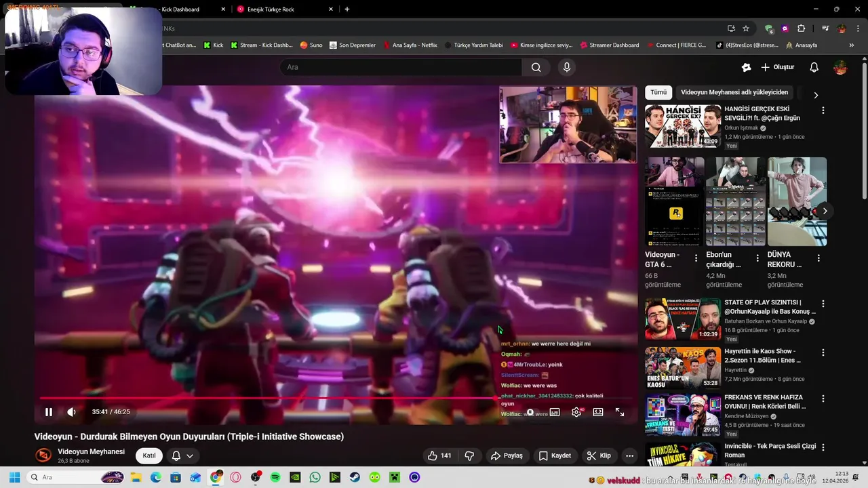Viewport: 868px width, 488px height.
Task: Mute the video volume speaker icon
Action: pos(71,412)
